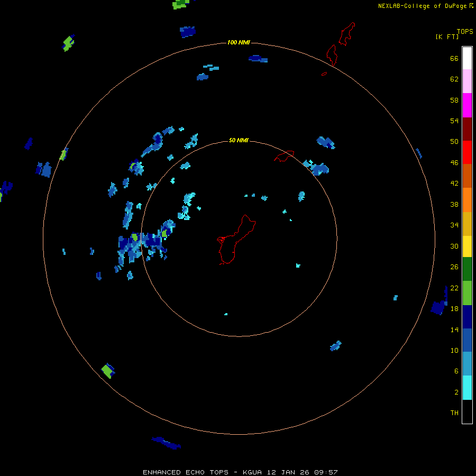Click the northernmost red island outline
The height and width of the screenshot is (476, 476).
pos(347,34)
